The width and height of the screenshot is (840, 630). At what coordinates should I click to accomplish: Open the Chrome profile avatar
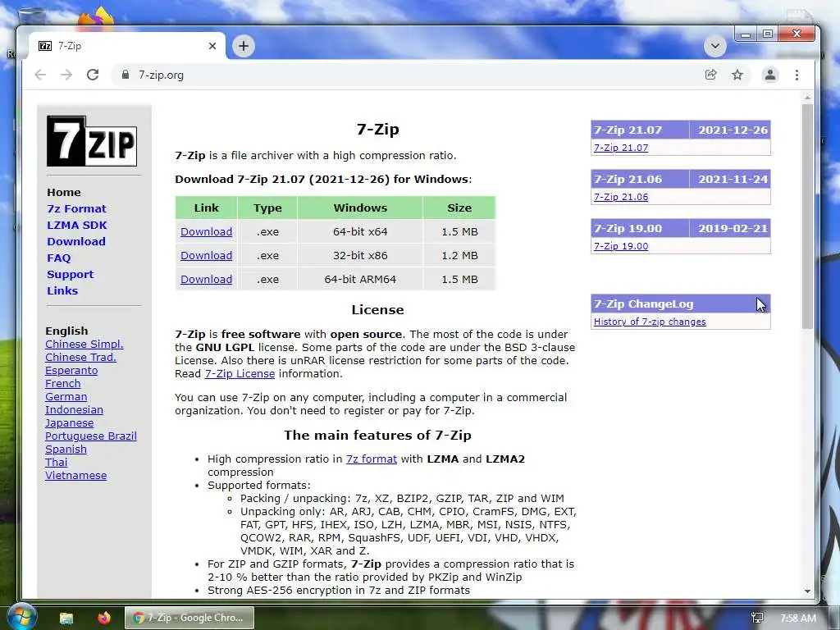[x=769, y=75]
